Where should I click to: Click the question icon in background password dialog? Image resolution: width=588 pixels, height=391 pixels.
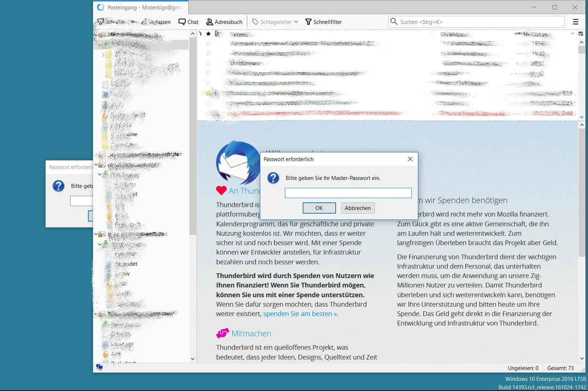(58, 186)
